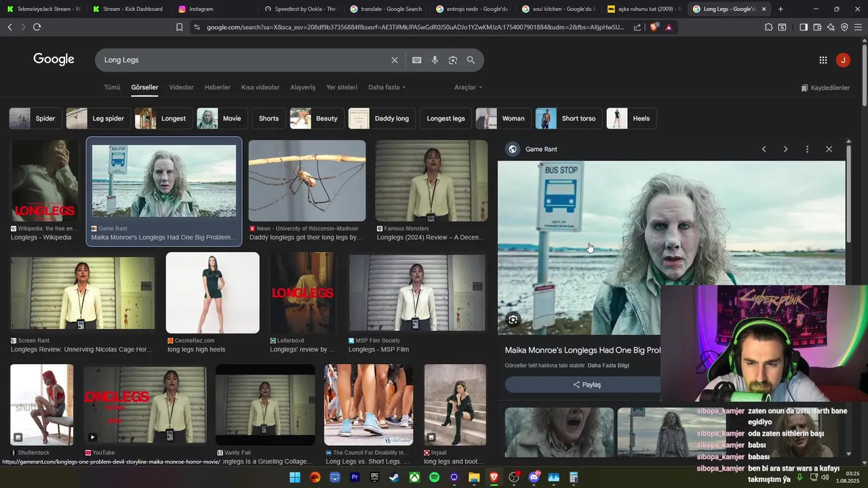This screenshot has width=868, height=488.
Task: Show next image in preview panel
Action: click(x=785, y=149)
